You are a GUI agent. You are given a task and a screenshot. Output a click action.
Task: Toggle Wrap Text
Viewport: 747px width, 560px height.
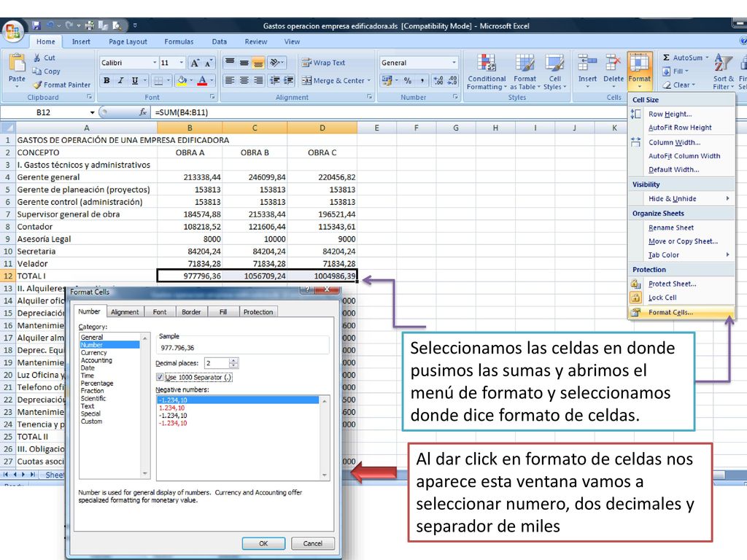tap(323, 63)
